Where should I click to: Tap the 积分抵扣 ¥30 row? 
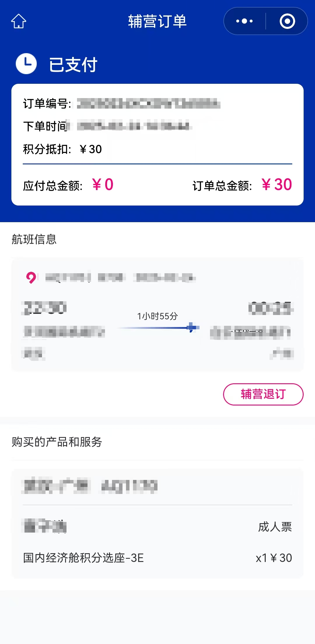tap(62, 149)
